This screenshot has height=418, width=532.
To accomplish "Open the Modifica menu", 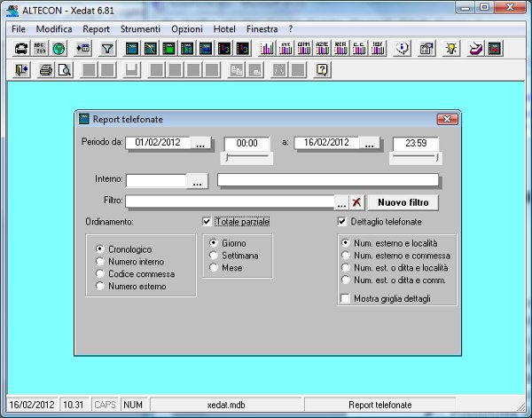I will [x=54, y=29].
